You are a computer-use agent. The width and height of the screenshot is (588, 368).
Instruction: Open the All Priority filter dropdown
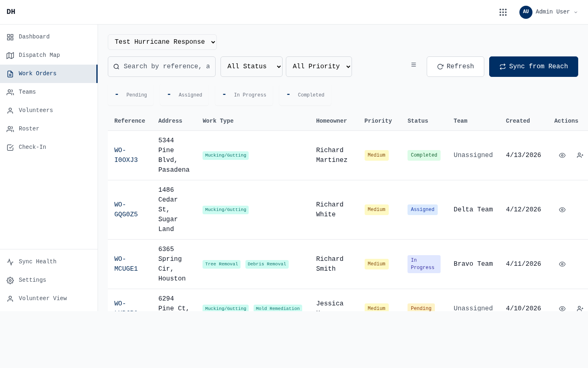point(319,67)
